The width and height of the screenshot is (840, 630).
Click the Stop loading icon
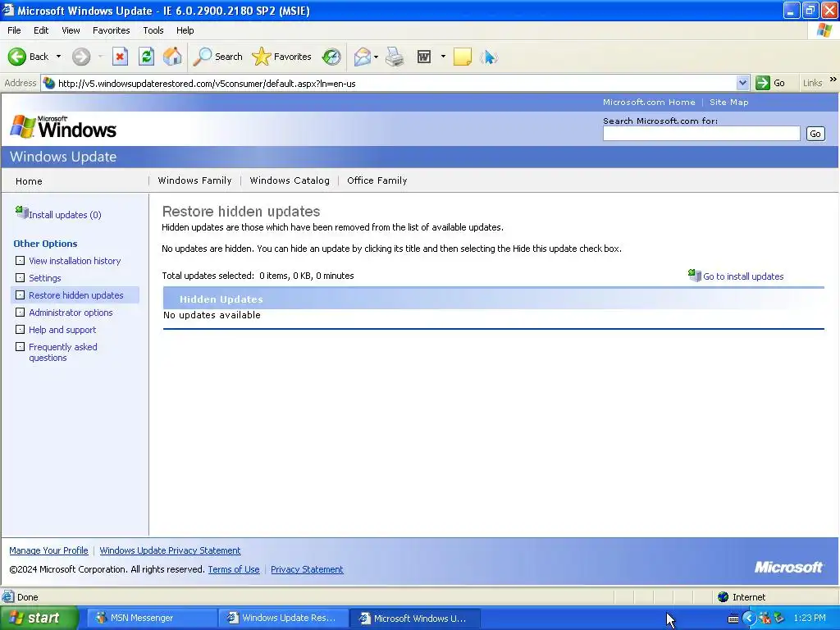click(120, 57)
